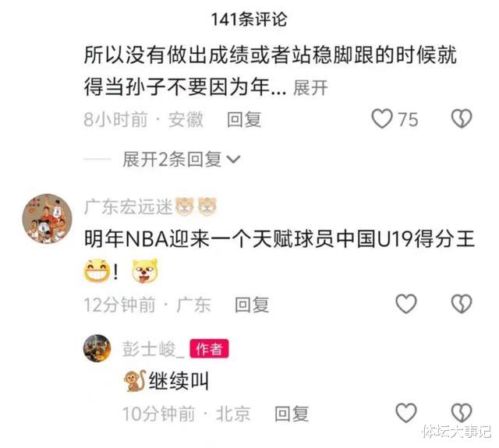Dislike 广东宏远迷's comment with broken heart
499x448 pixels.
click(x=462, y=304)
